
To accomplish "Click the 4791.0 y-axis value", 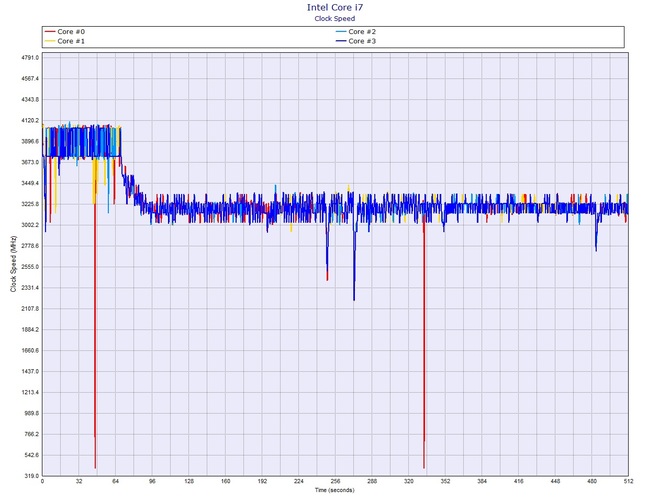I will 30,58.
